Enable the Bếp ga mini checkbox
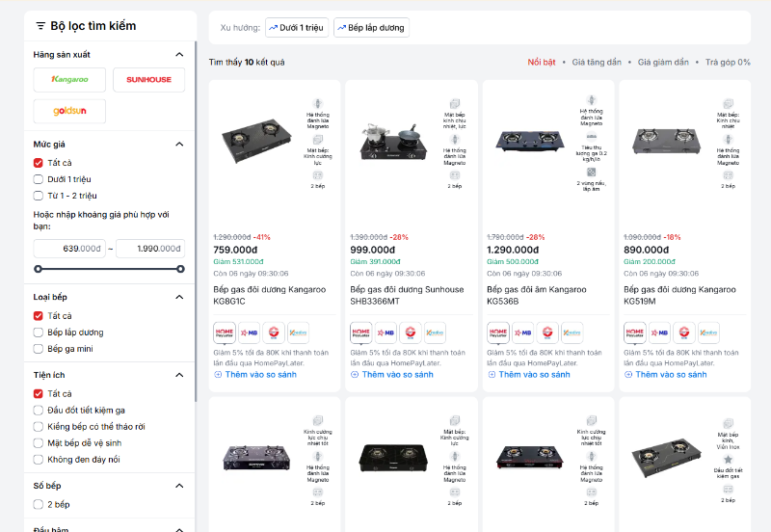771x532 pixels. [x=39, y=349]
